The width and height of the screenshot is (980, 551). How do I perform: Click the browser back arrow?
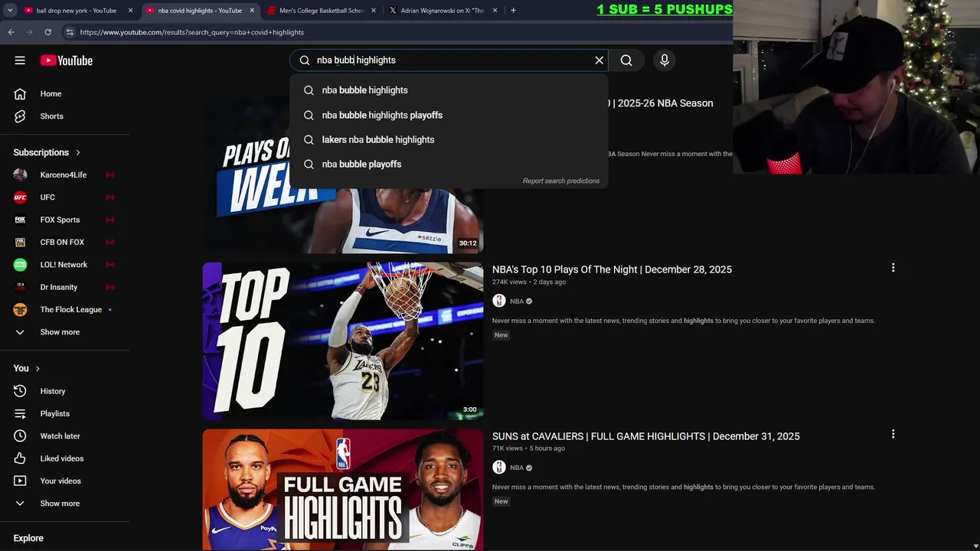click(11, 32)
